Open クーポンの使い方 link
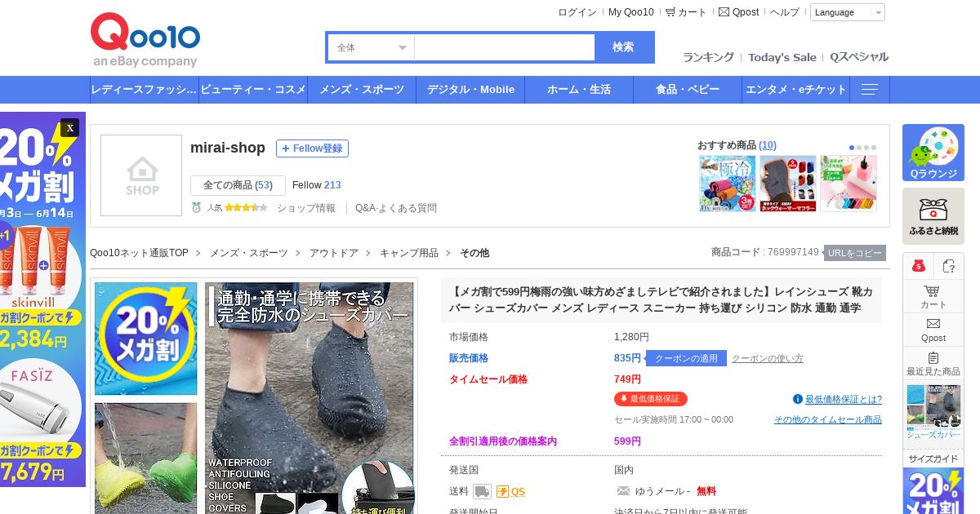Image resolution: width=980 pixels, height=514 pixels. (768, 358)
